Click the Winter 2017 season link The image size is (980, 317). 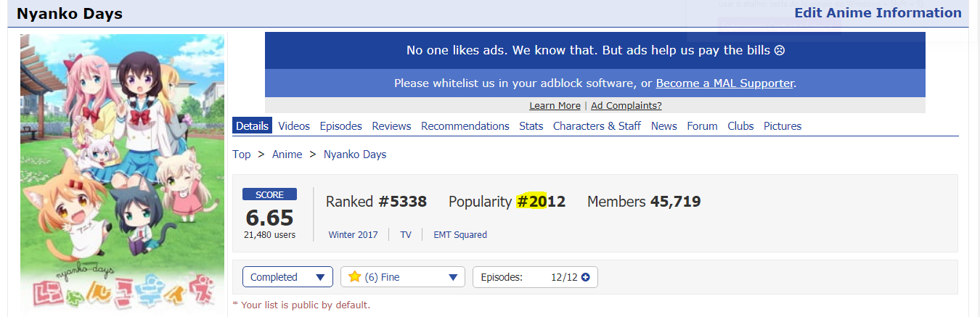(353, 234)
